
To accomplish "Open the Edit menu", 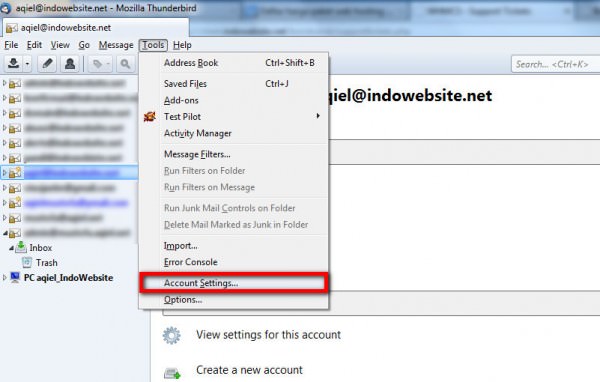I will coord(34,45).
